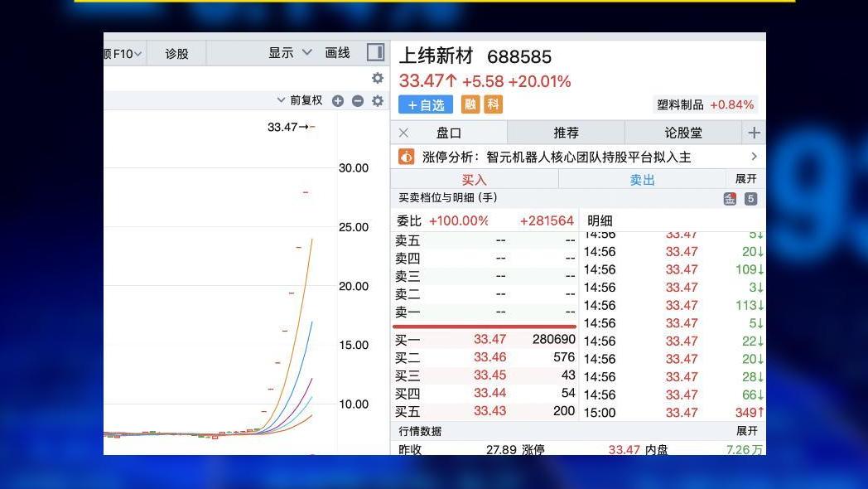Add stock with +自选 button

click(x=426, y=104)
